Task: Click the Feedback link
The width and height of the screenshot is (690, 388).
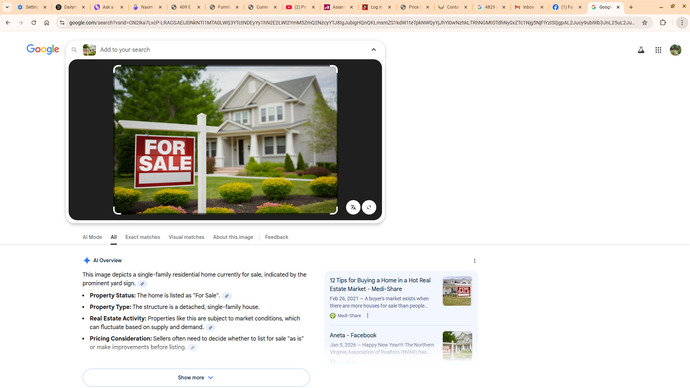Action: click(276, 237)
